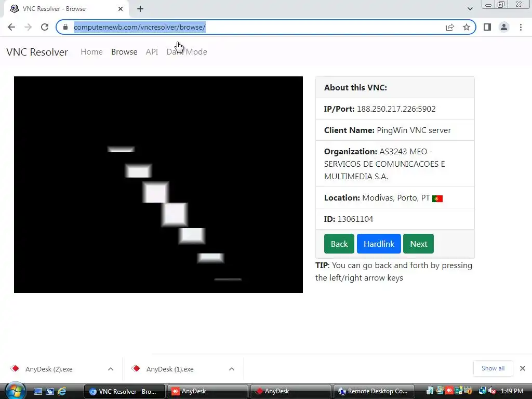Click the blue Hardlink button
The width and height of the screenshot is (532, 399).
(x=379, y=244)
